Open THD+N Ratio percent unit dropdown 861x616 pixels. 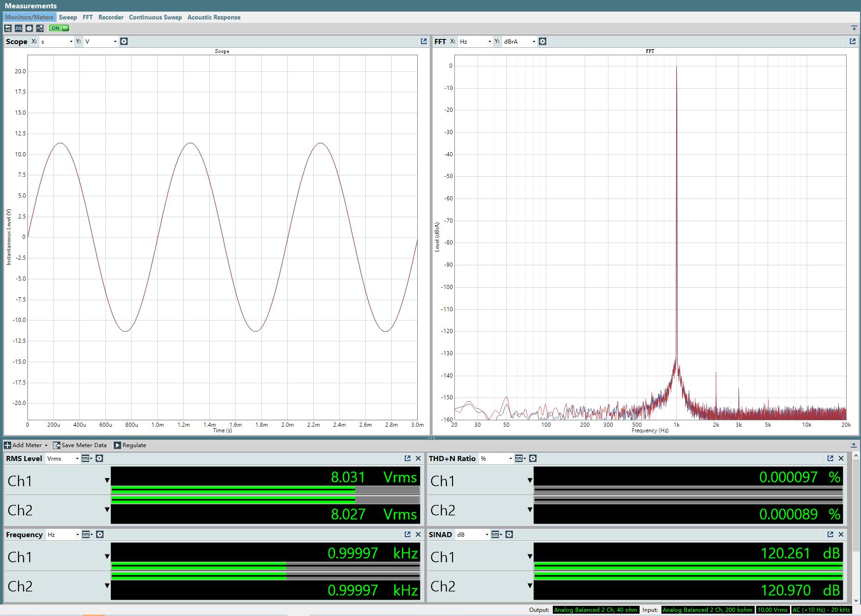496,458
